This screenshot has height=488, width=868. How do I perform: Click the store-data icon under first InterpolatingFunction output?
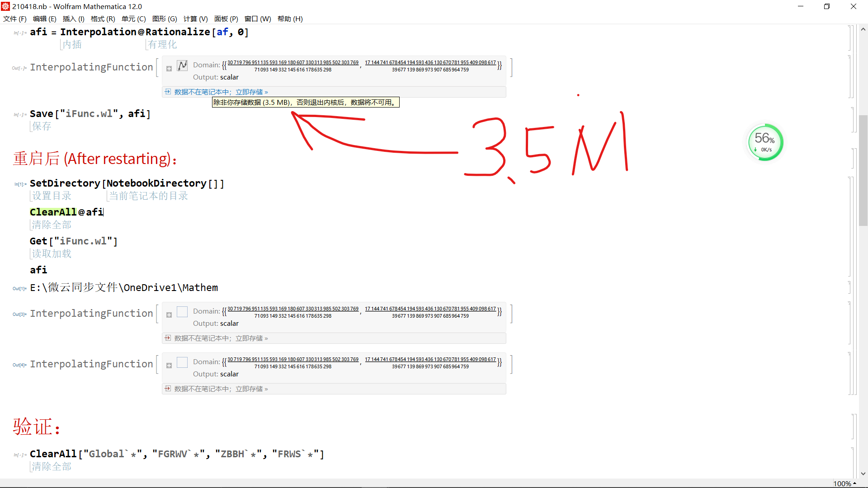(168, 92)
